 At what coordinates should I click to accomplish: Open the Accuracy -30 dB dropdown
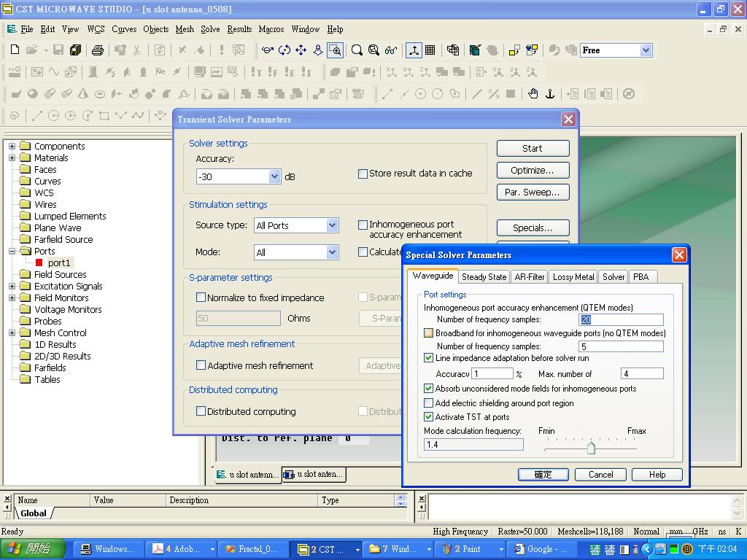274,176
